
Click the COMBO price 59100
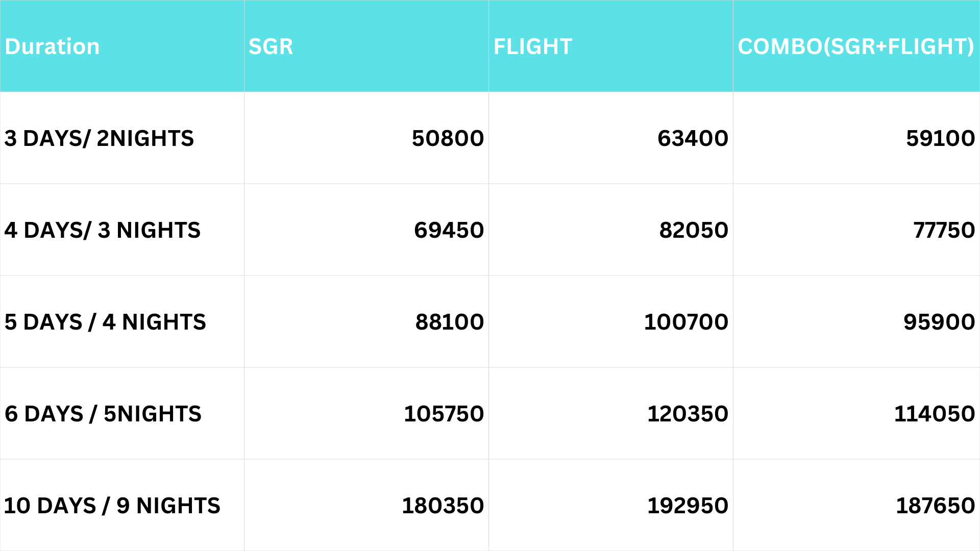[940, 138]
